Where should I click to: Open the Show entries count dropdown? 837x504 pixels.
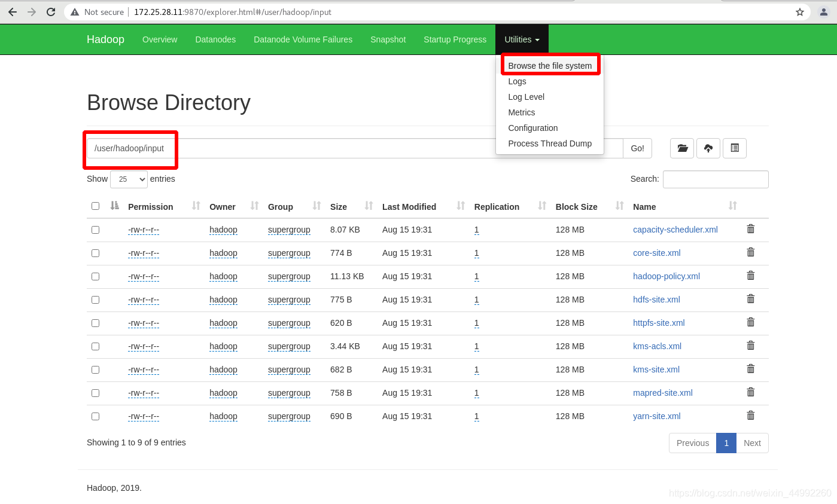tap(129, 179)
